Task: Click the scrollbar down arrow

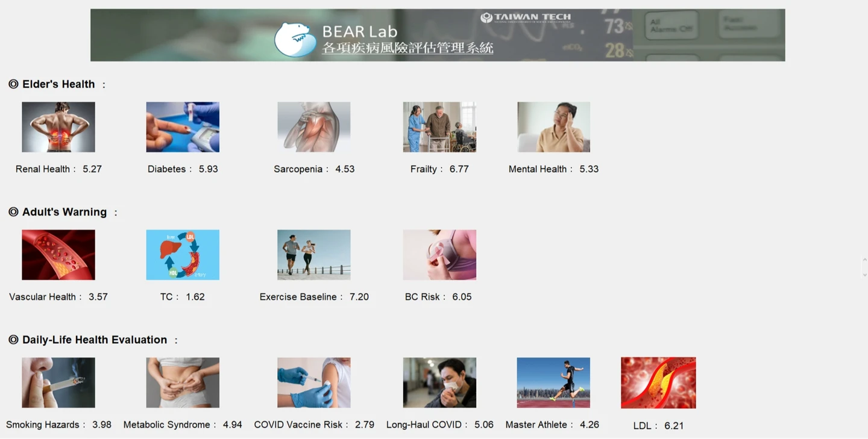Action: point(865,275)
